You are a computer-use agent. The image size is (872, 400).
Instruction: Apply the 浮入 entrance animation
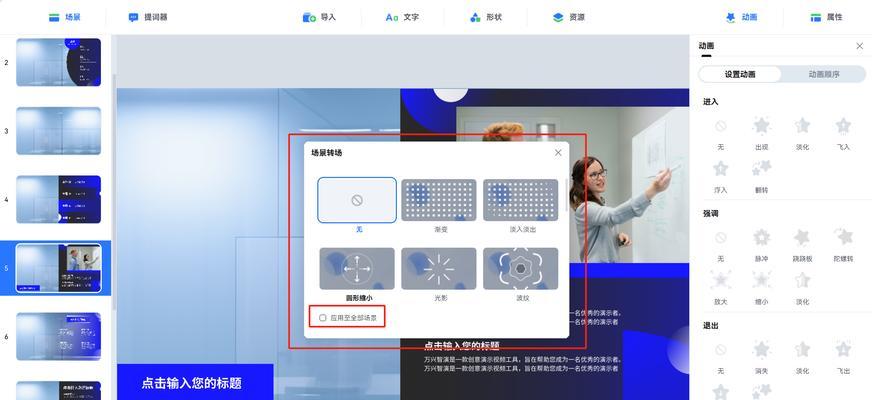coord(721,176)
